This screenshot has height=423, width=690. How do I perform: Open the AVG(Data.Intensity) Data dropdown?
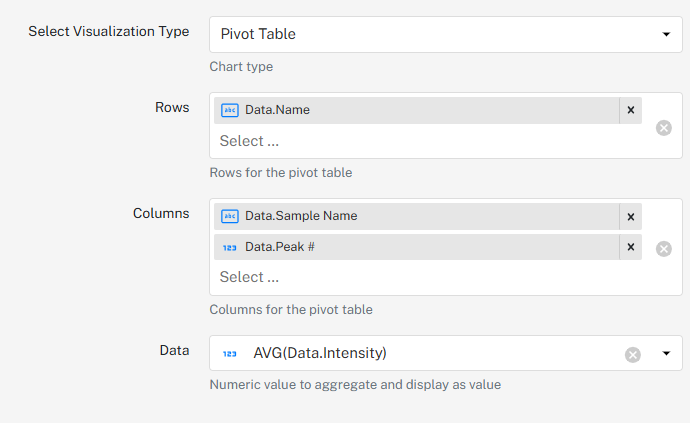[x=445, y=353]
